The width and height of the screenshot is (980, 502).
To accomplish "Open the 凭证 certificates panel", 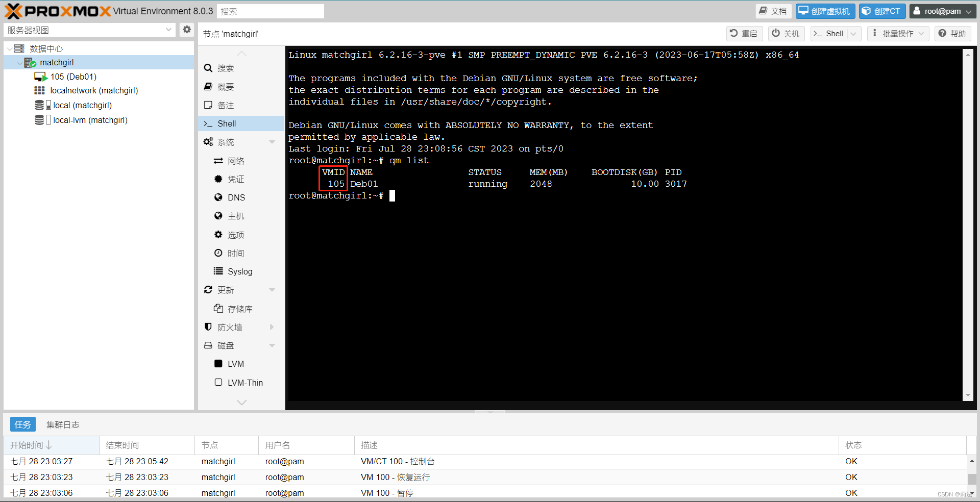I will [x=235, y=179].
